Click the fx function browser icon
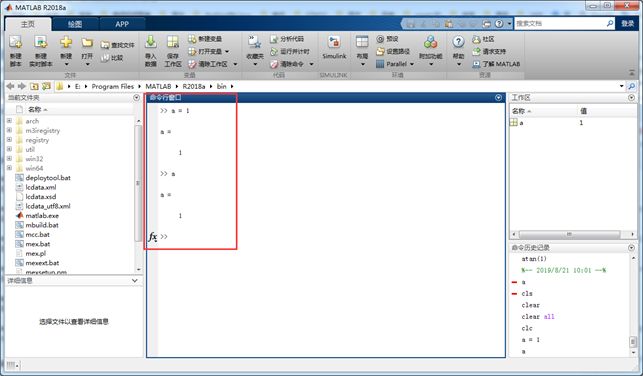This screenshot has height=376, width=643. [153, 237]
